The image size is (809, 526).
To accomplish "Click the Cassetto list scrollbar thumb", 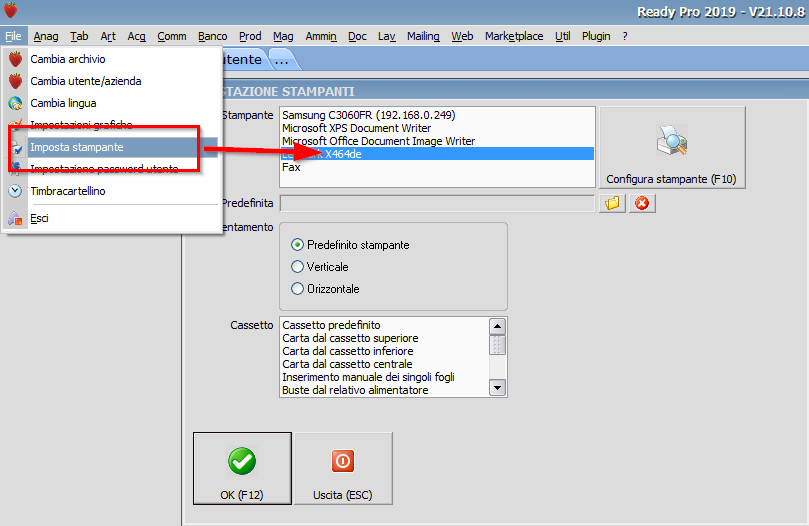I will coord(497,345).
